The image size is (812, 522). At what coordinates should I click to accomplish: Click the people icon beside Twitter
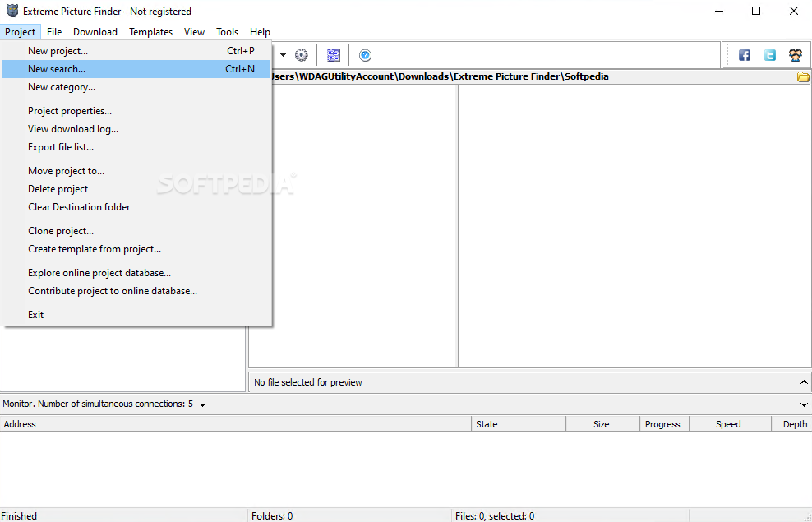click(x=796, y=55)
